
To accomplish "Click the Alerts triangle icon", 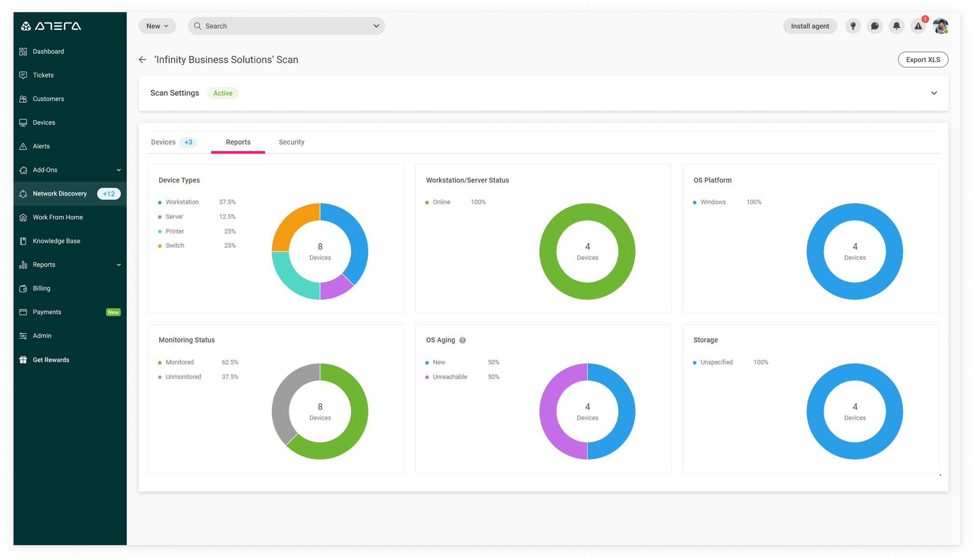I will click(23, 146).
